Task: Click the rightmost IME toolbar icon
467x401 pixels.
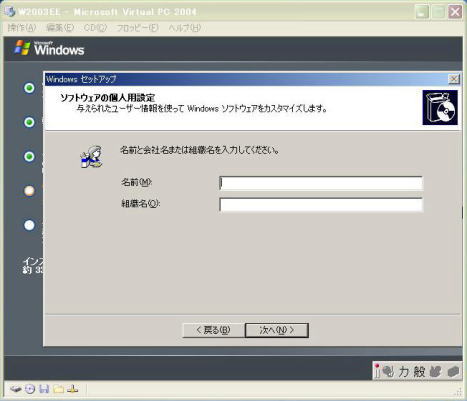Action: click(453, 371)
